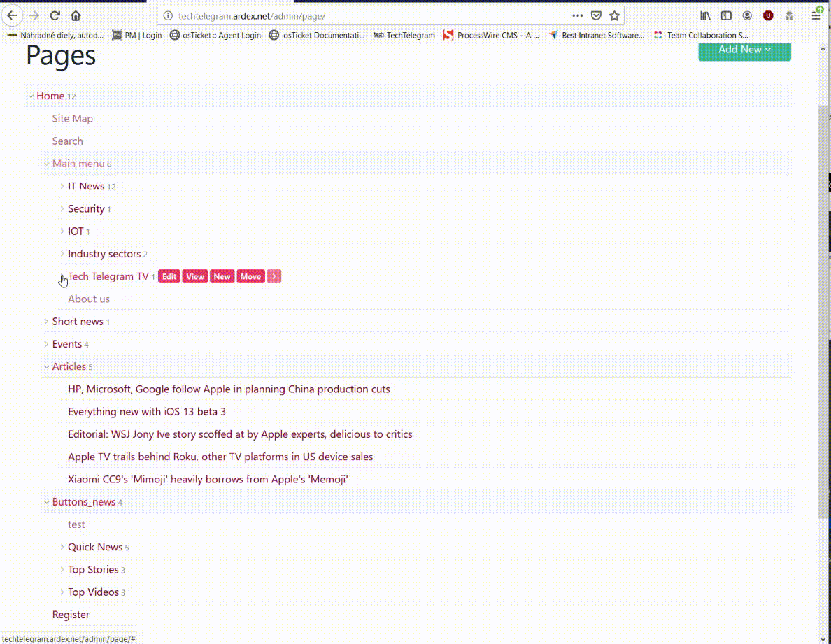
Task: Click New under Tech Telegram TV
Action: click(222, 276)
